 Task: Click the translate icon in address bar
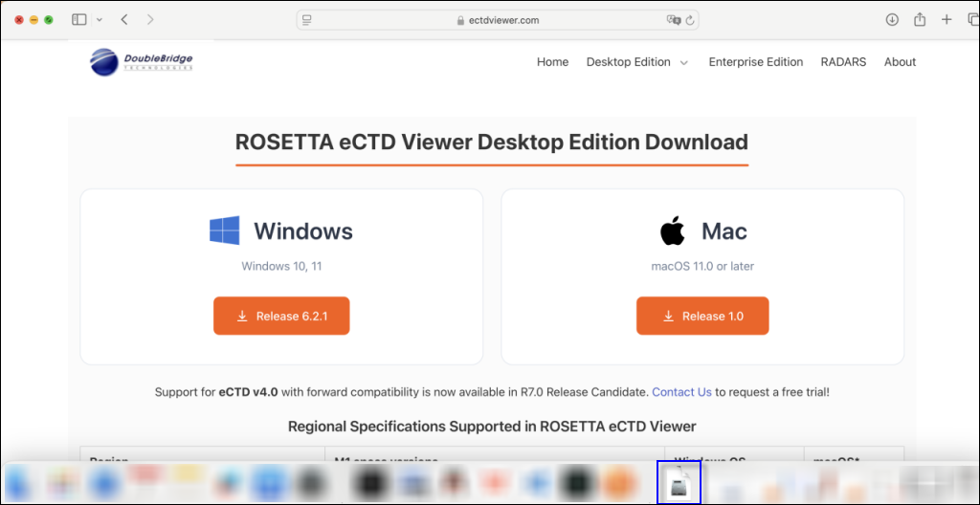tap(673, 19)
